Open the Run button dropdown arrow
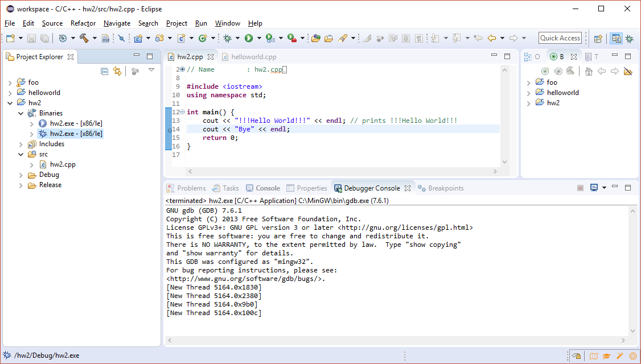The image size is (641, 364). [259, 39]
